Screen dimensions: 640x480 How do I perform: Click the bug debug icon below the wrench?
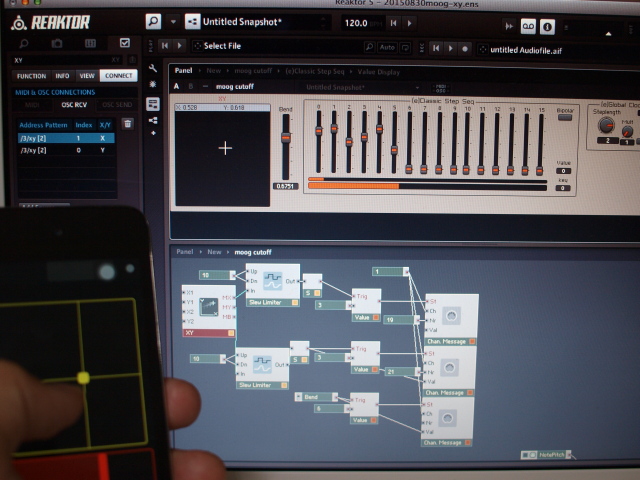tap(153, 84)
